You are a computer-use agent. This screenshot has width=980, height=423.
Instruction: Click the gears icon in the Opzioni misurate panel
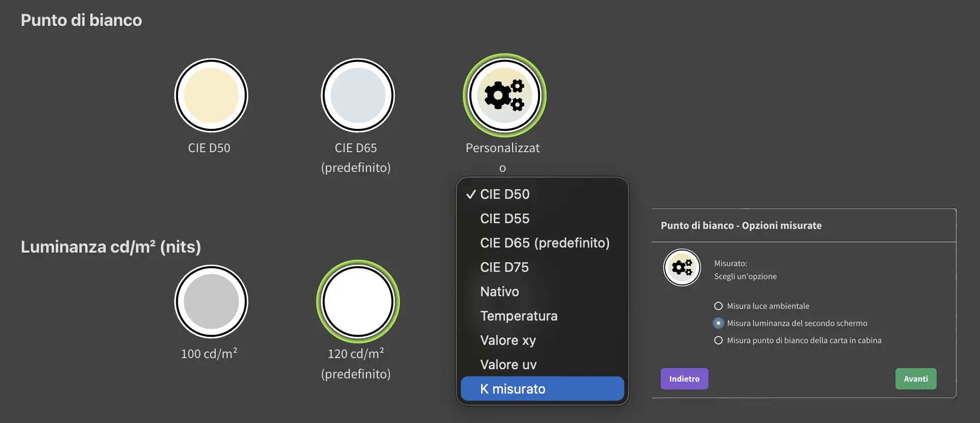(682, 267)
